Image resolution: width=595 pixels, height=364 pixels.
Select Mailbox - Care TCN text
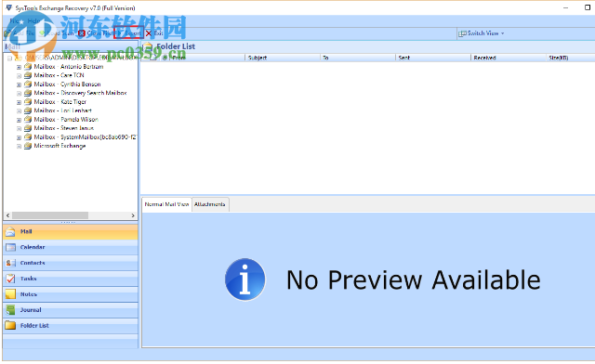[x=59, y=75]
